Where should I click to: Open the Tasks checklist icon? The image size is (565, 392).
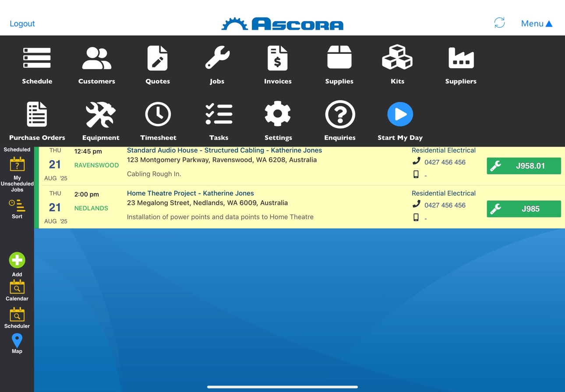(219, 114)
